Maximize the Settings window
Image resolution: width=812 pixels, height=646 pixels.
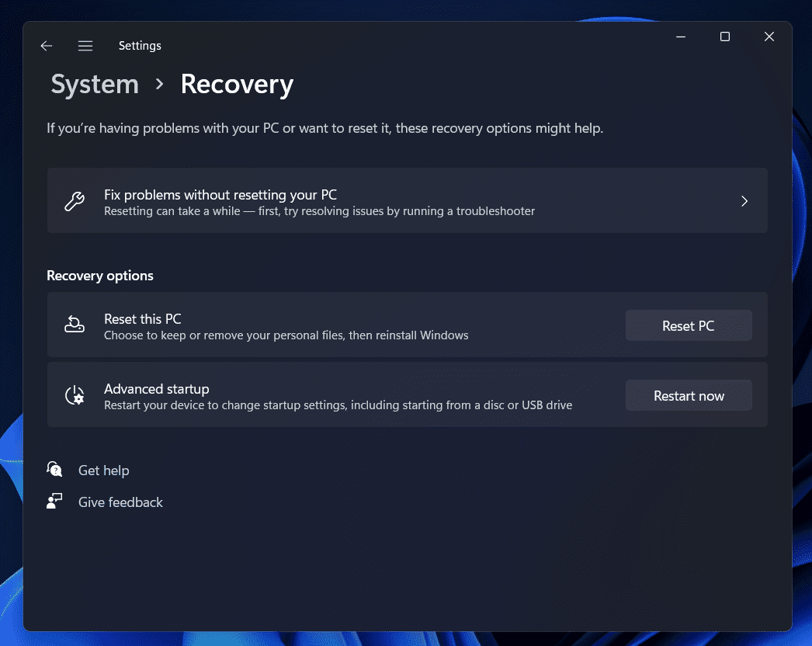724,36
